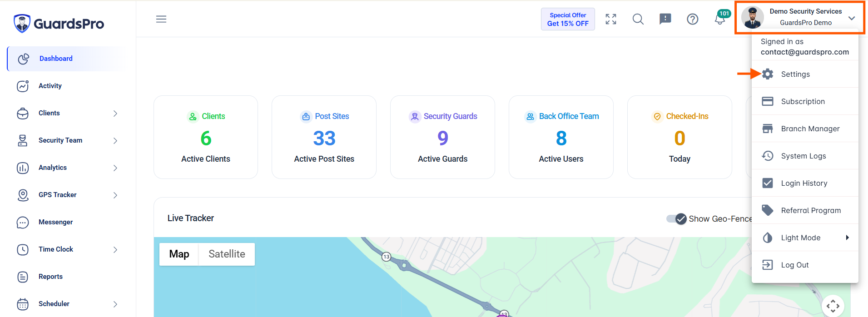868x317 pixels.
Task: Open the notifications bell icon
Action: click(719, 20)
